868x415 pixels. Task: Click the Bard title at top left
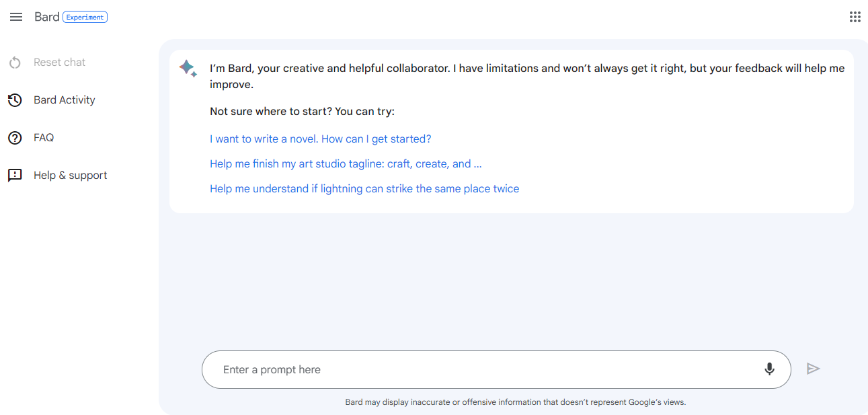pos(47,17)
